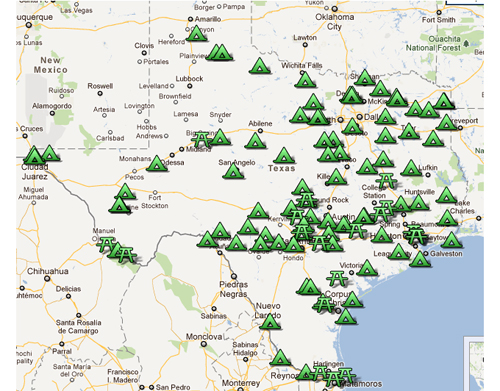Image resolution: width=500 pixels, height=391 pixels.
Task: Select the Monterrey city label
Action: coord(241,383)
